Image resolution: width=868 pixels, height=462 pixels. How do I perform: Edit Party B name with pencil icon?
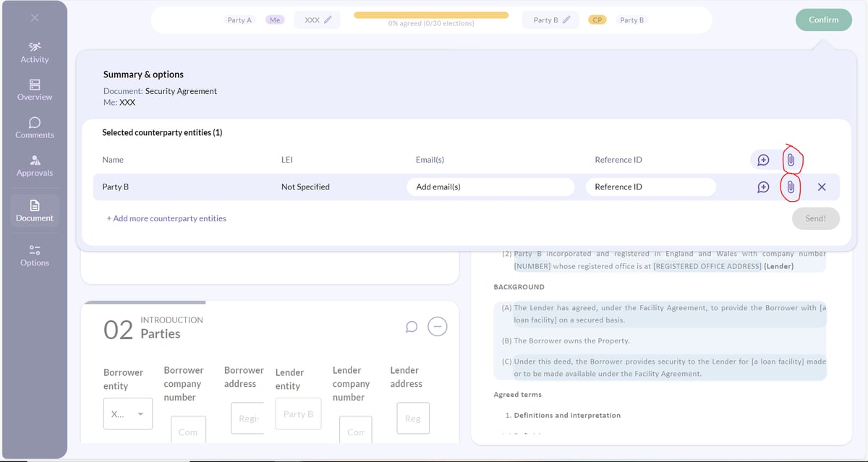[x=566, y=20]
